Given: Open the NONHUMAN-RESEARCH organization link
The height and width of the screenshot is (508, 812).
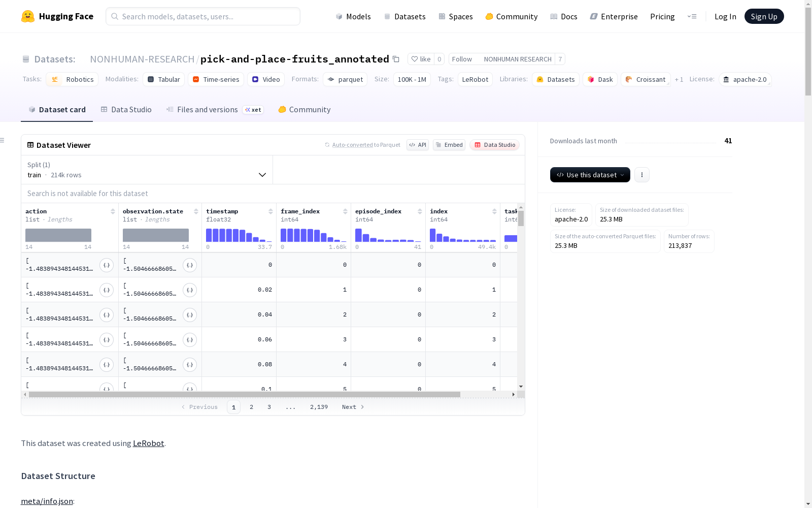Looking at the screenshot, I should pos(142,59).
